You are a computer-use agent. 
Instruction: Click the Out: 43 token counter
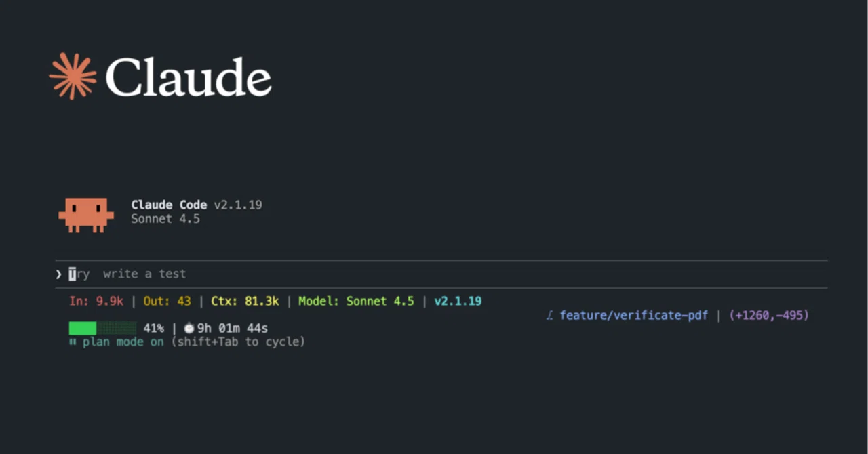click(167, 301)
